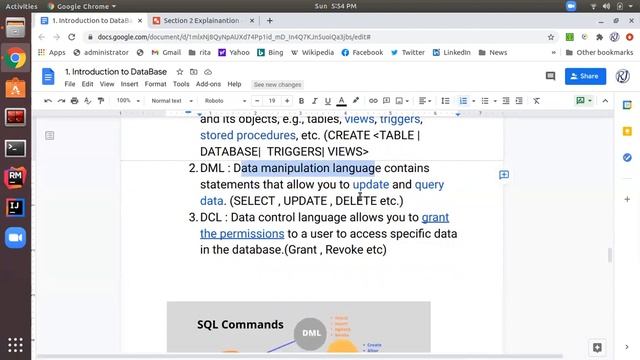Open the Edit menu
Image resolution: width=640 pixels, height=360 pixels.
click(87, 84)
